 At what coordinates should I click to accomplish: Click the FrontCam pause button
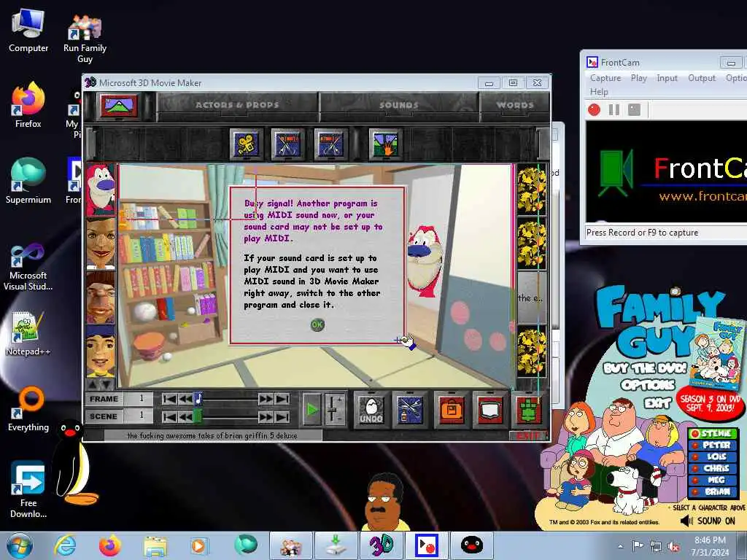[x=614, y=110]
